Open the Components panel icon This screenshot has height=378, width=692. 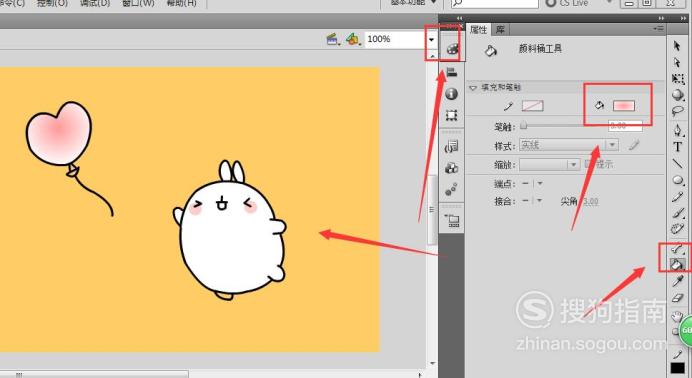tap(451, 168)
